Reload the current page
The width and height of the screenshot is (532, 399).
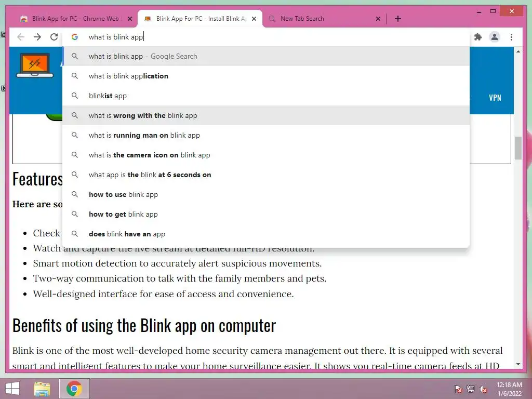click(x=54, y=37)
